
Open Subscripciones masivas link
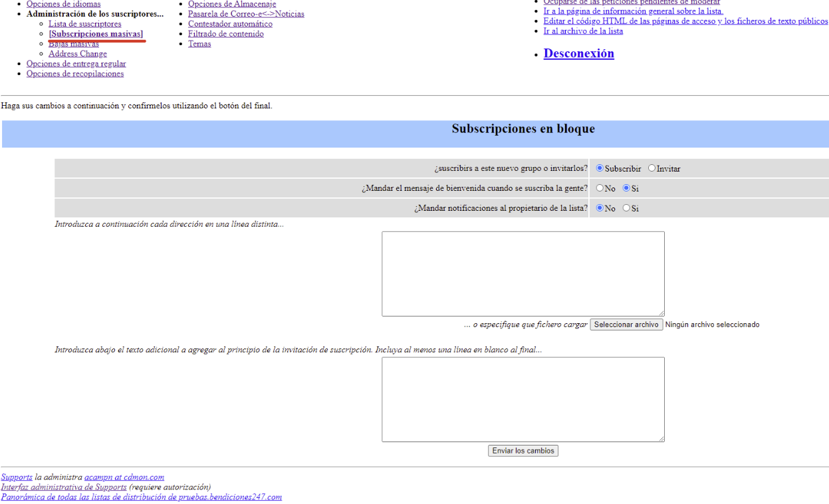(96, 34)
